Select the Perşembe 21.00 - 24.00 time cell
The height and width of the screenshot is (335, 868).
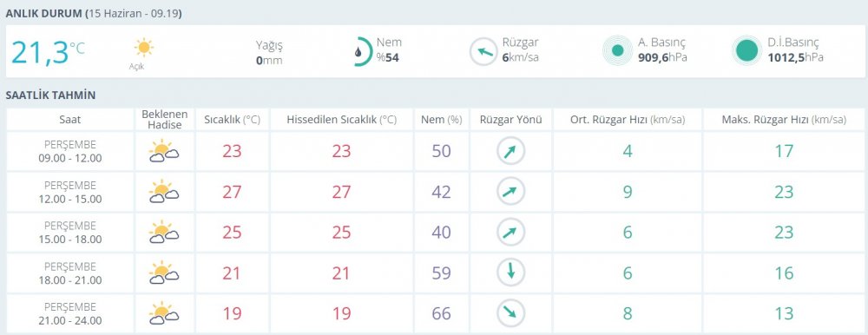[x=70, y=313]
